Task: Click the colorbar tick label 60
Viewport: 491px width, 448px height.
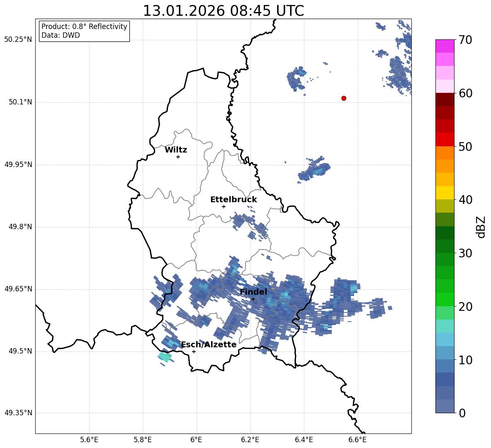Action: click(465, 93)
